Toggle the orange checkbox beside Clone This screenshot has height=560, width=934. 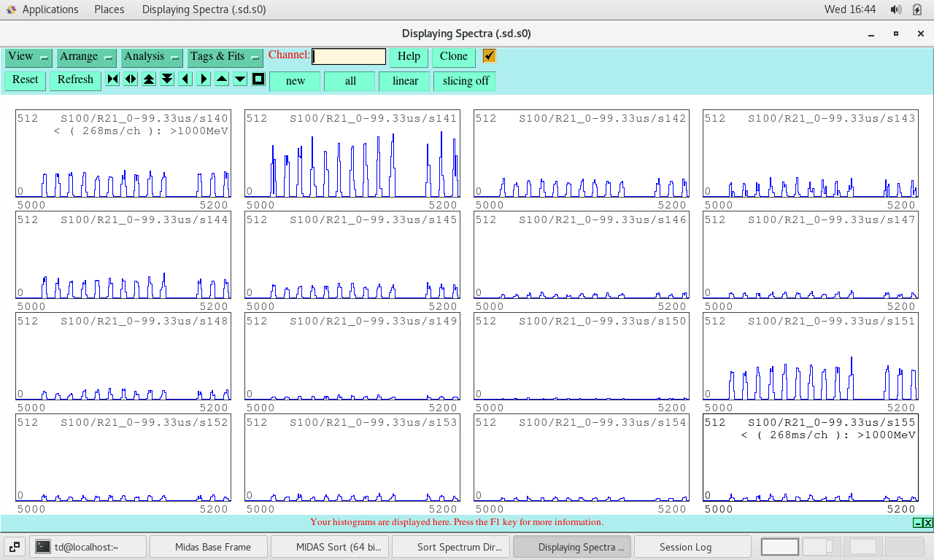coord(490,56)
